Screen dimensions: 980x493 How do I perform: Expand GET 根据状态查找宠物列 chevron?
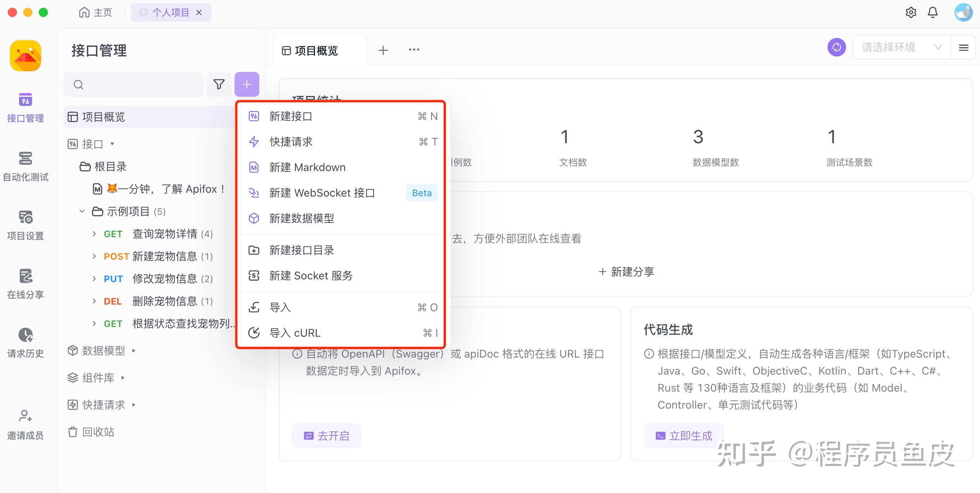coord(94,324)
